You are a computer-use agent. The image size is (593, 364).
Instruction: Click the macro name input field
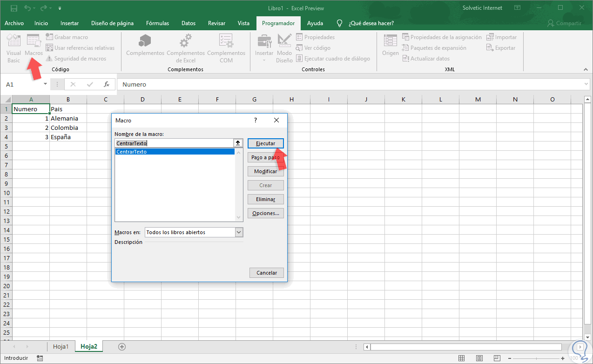(175, 143)
